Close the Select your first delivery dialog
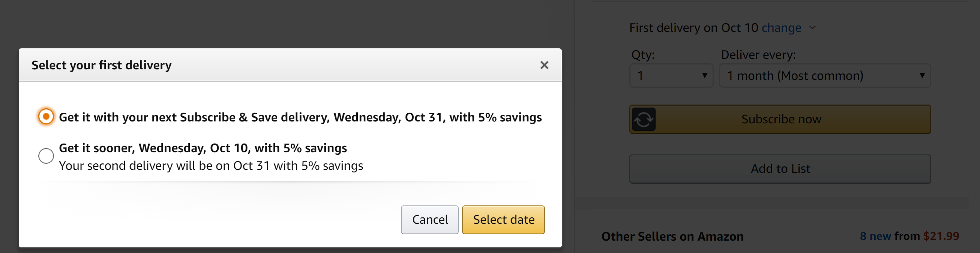980x253 pixels. point(544,65)
